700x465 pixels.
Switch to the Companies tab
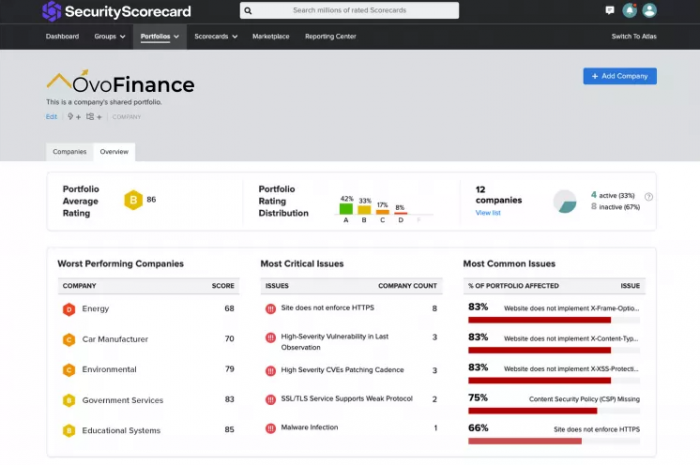point(70,152)
